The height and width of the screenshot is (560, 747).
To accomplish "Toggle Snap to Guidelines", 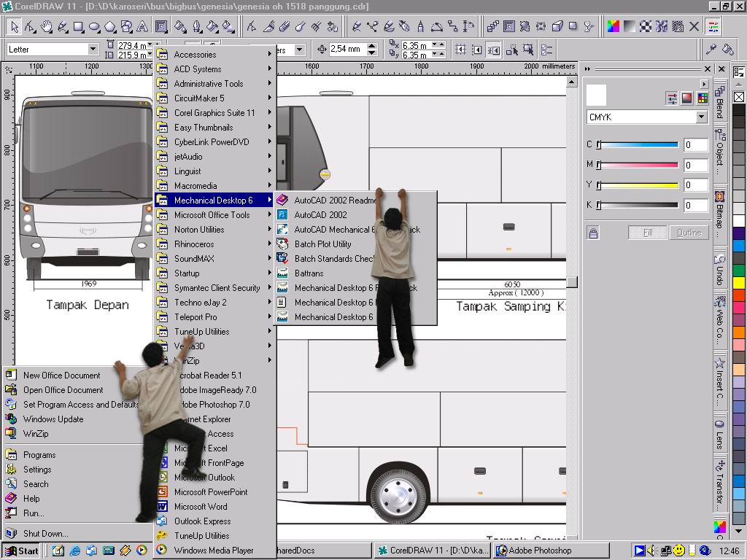I will (x=477, y=50).
